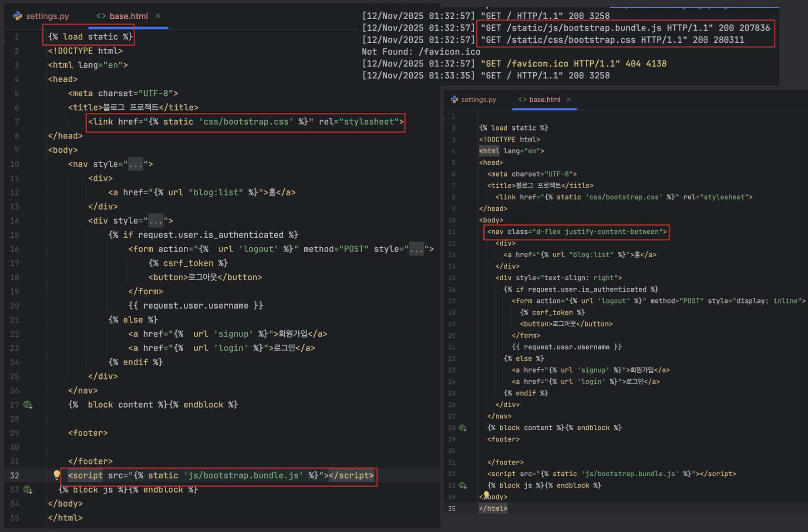Click gutter override icon beside block js, right editor
The height and width of the screenshot is (532, 808).
click(x=463, y=485)
